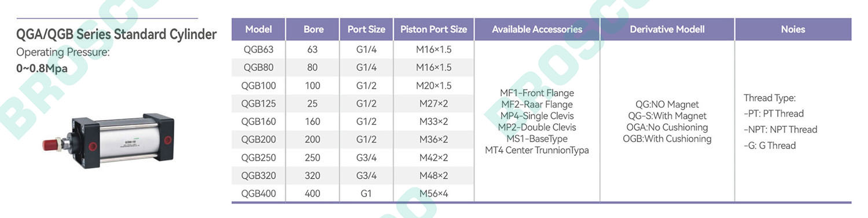Select the QGB400 model cell
This screenshot has width=868, height=218.
(x=259, y=194)
